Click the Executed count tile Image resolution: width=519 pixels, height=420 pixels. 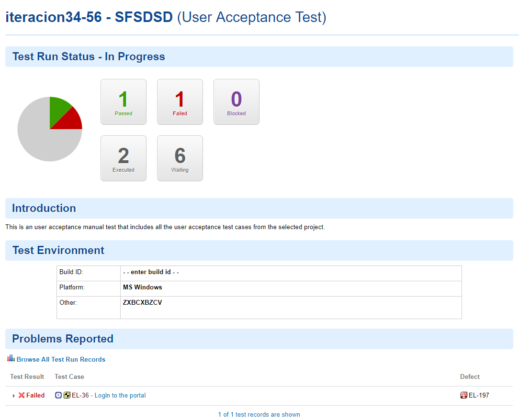point(124,158)
